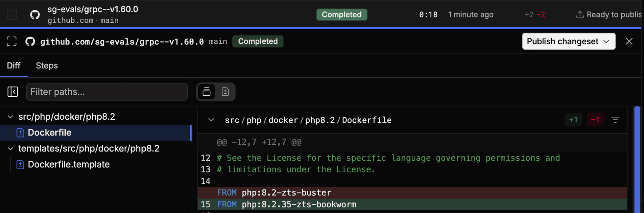
Task: Click the GitHub icon beside github.com/sg-evals path
Action: [x=30, y=42]
